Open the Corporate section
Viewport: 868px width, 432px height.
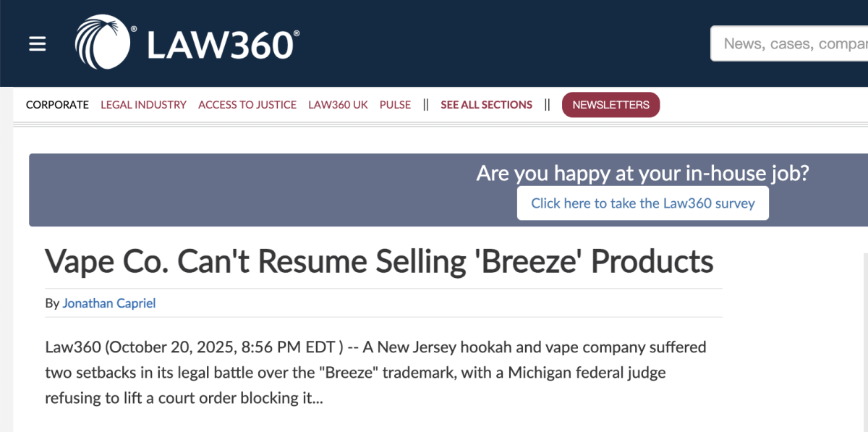coord(57,105)
